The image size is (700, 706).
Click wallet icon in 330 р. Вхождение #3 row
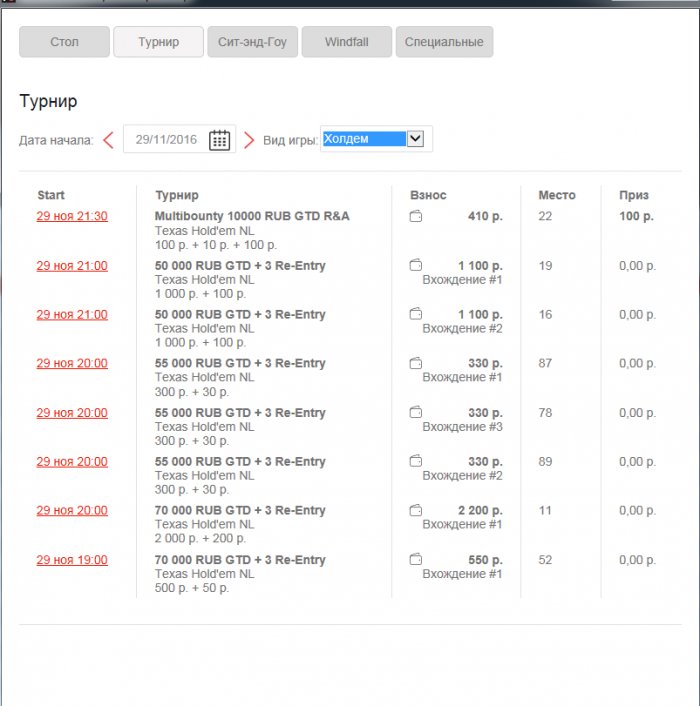pos(415,412)
